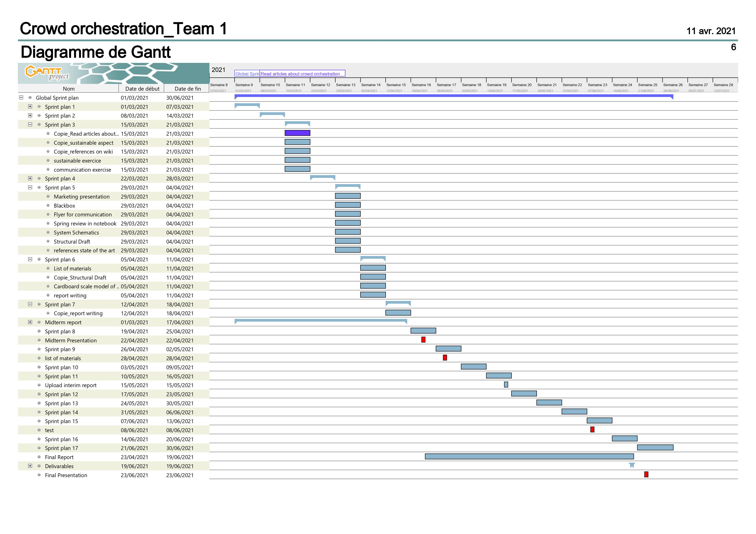Expand the Sprint plan 2 group

pos(30,115)
